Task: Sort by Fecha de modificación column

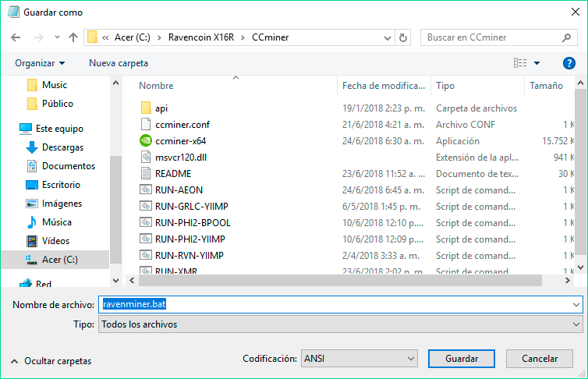Action: pos(384,86)
